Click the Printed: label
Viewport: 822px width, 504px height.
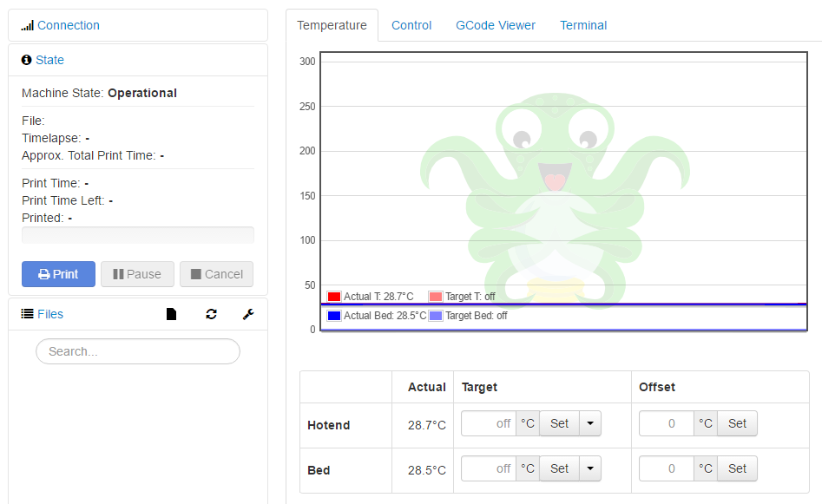tap(43, 218)
